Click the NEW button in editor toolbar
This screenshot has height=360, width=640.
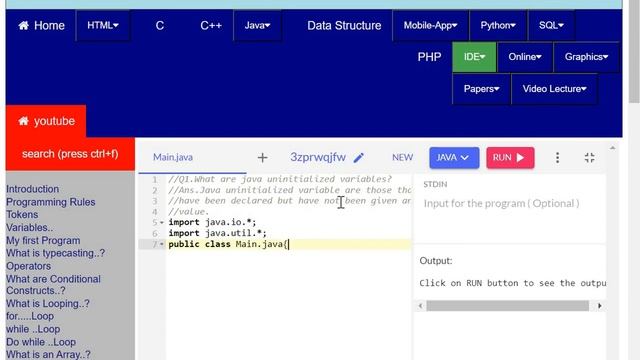click(x=402, y=158)
